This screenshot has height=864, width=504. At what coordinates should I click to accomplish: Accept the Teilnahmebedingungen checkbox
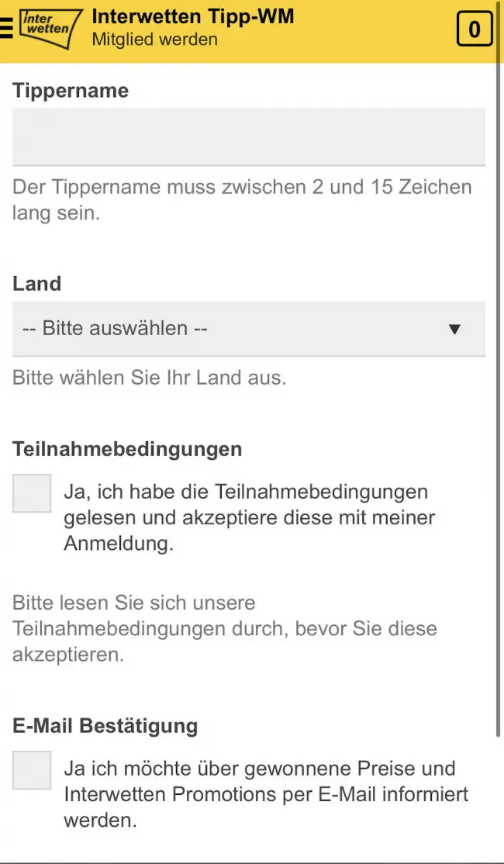coord(32,493)
